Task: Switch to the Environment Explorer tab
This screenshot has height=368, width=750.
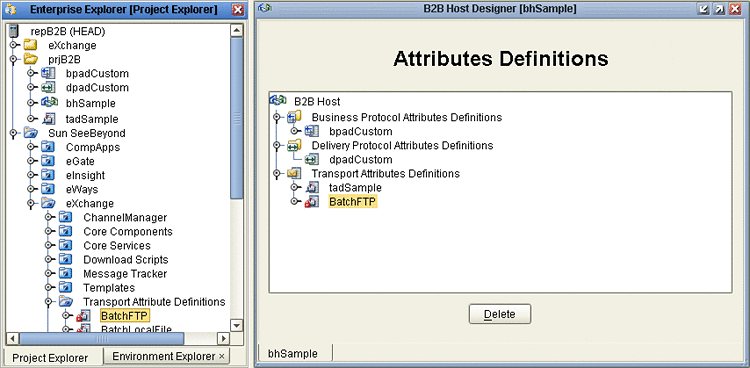Action: coord(164,357)
